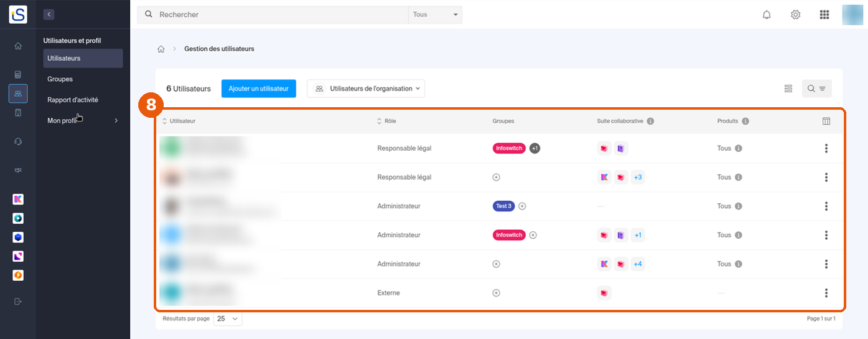
Task: Click the info icon beside Suite collaborative
Action: tap(650, 121)
